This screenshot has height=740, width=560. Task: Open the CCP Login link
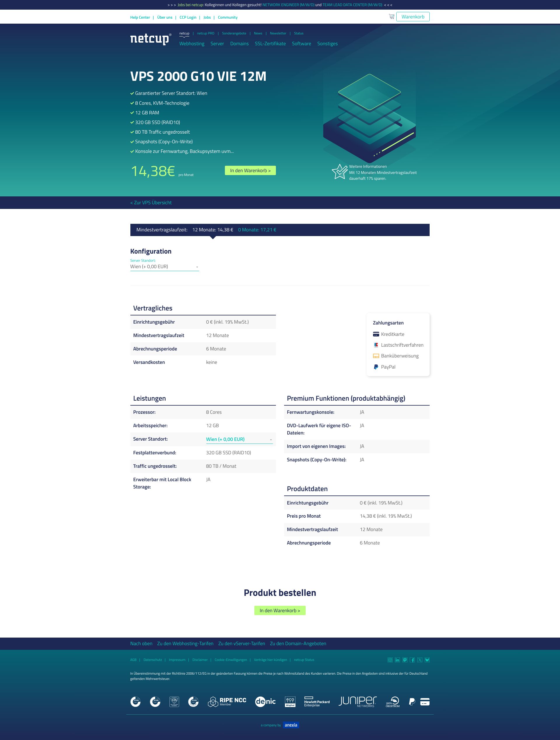pyautogui.click(x=188, y=18)
